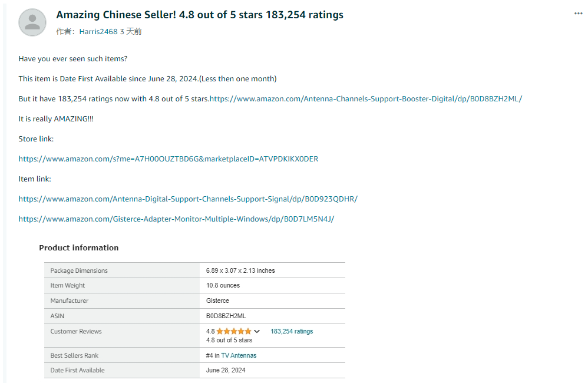Click the Manufacturer value Gisterce
588x383 pixels.
pyautogui.click(x=217, y=301)
